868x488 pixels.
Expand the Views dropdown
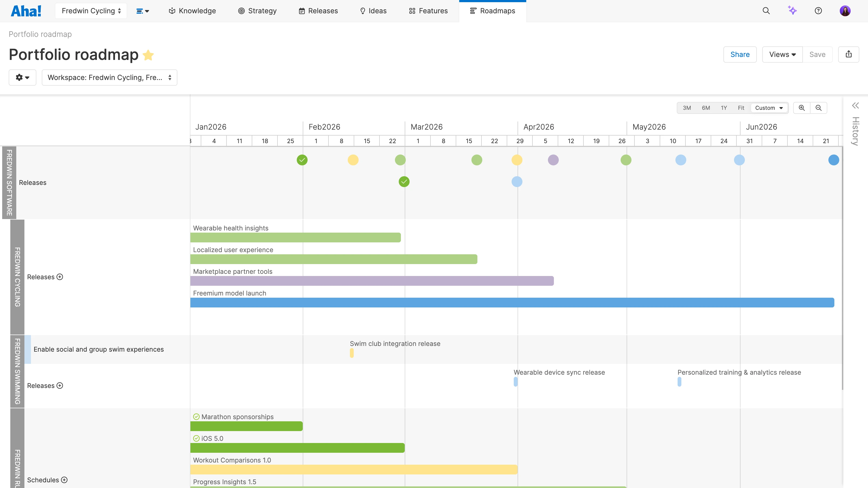[782, 54]
